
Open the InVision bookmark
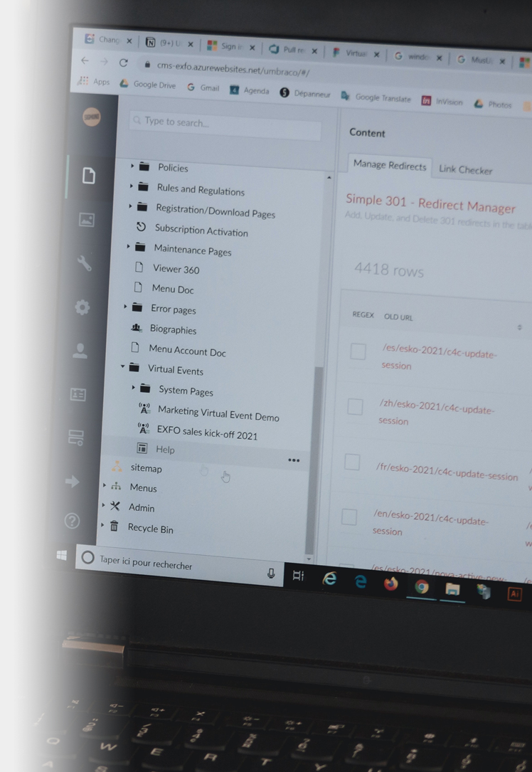[x=442, y=102]
